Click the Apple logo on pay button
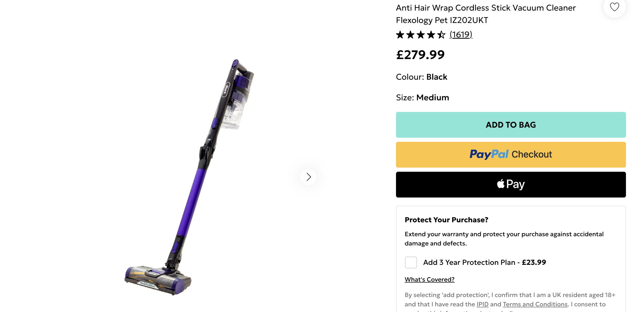The image size is (644, 312). click(501, 184)
